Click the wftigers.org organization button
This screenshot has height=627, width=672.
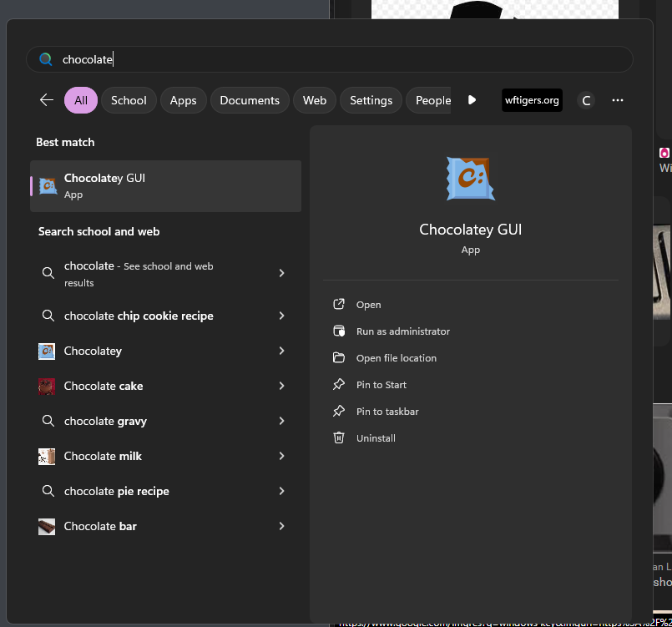532,100
